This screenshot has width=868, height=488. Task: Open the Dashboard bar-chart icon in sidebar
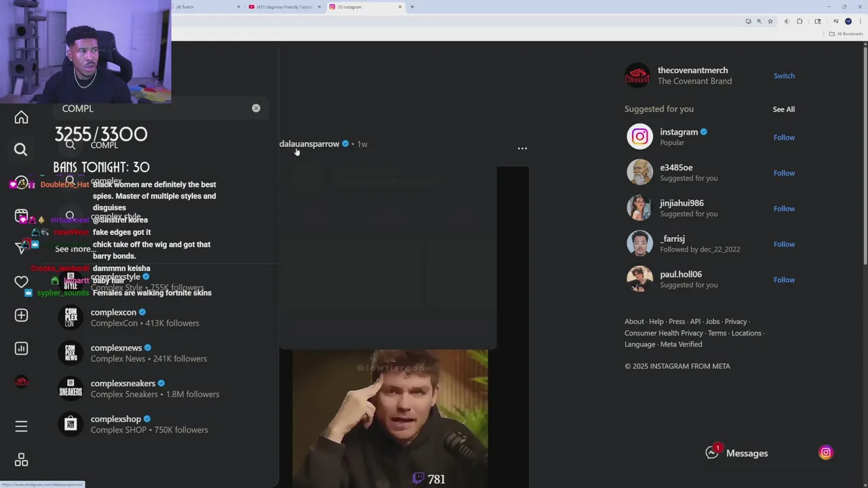tap(21, 348)
